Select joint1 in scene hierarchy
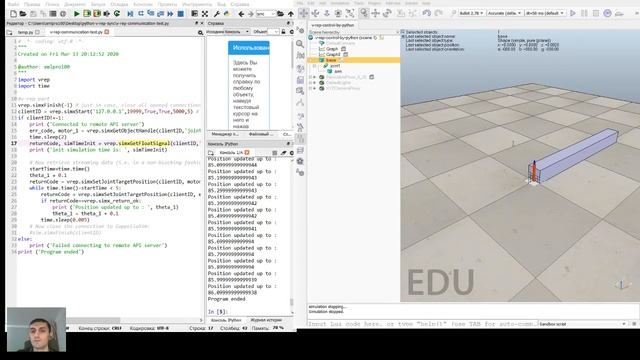This screenshot has height=360, width=640. click(335, 66)
